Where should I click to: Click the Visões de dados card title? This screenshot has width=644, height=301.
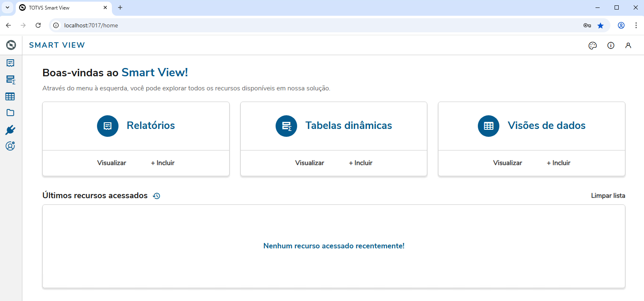[x=547, y=126]
